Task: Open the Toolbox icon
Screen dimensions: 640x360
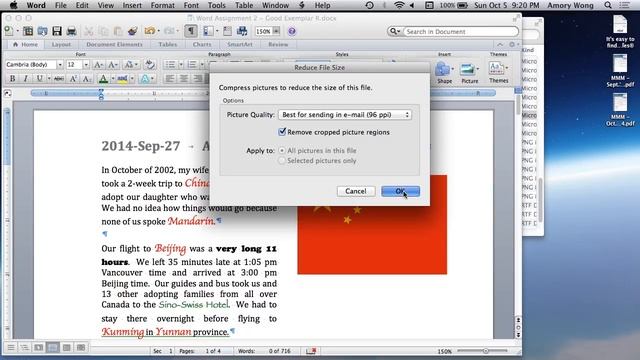Action: [x=227, y=31]
